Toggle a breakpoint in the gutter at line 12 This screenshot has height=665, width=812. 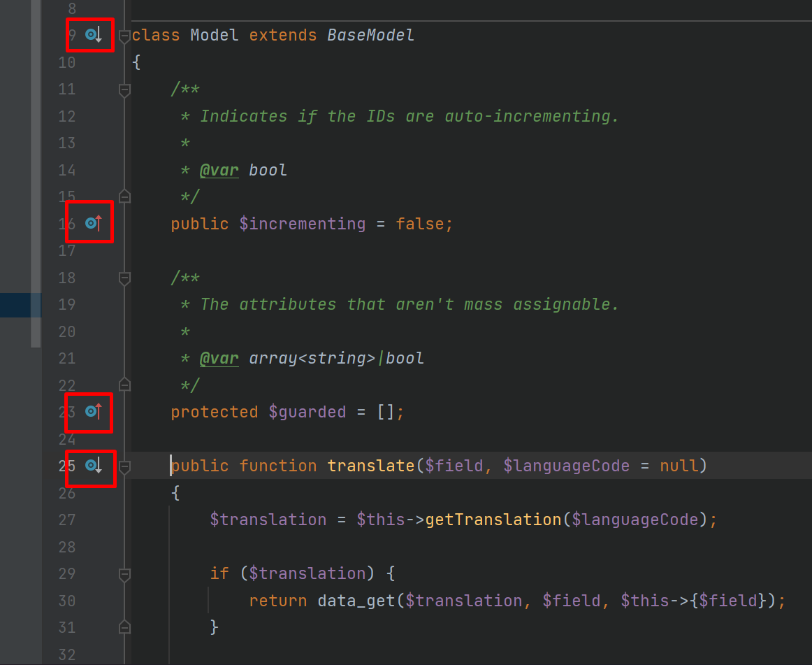pos(98,116)
